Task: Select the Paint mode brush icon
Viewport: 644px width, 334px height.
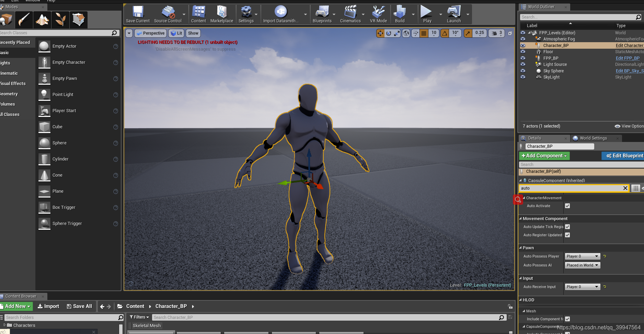Action: pyautogui.click(x=24, y=20)
